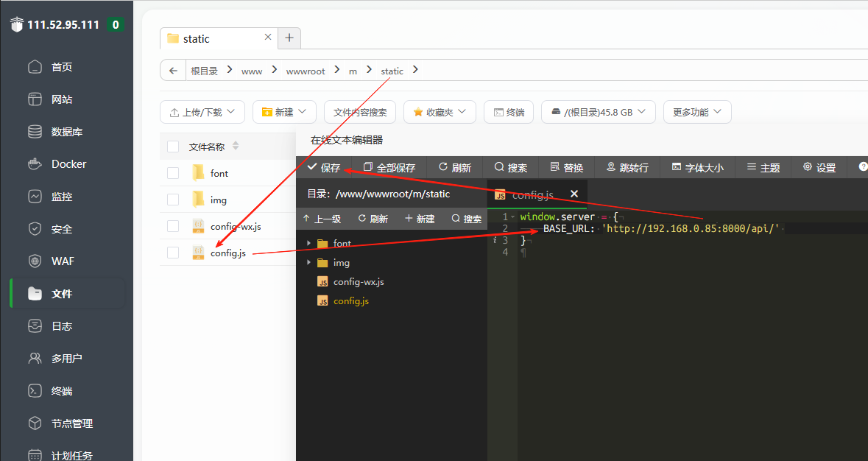Click the File content search button
Screen dimensions: 868x461
click(360, 112)
